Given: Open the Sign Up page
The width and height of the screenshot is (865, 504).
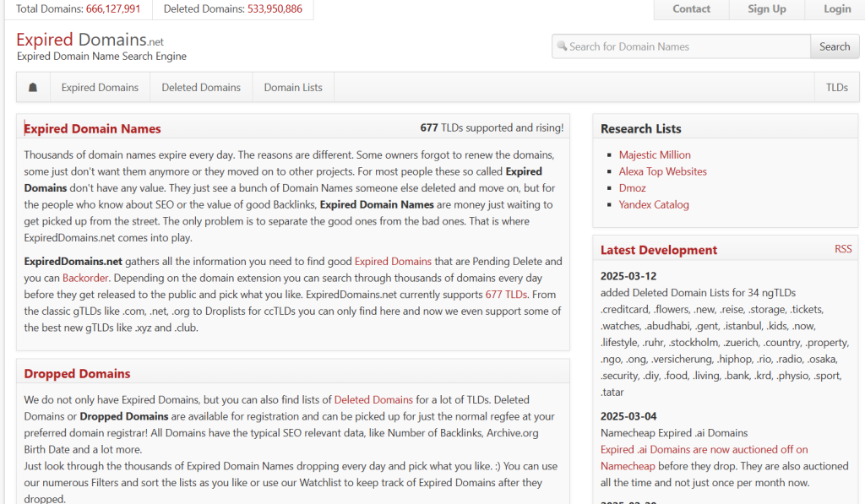Looking at the screenshot, I should [x=766, y=9].
